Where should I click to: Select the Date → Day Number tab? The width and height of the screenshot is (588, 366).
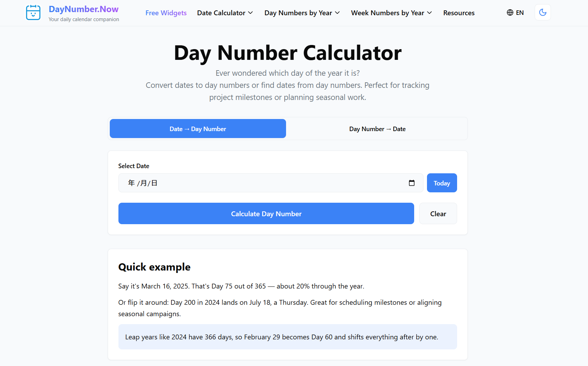198,129
